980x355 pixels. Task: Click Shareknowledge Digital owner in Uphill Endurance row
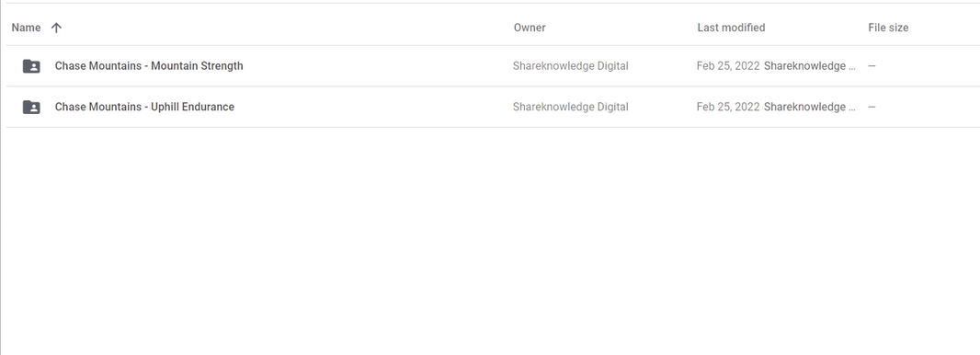click(x=570, y=107)
